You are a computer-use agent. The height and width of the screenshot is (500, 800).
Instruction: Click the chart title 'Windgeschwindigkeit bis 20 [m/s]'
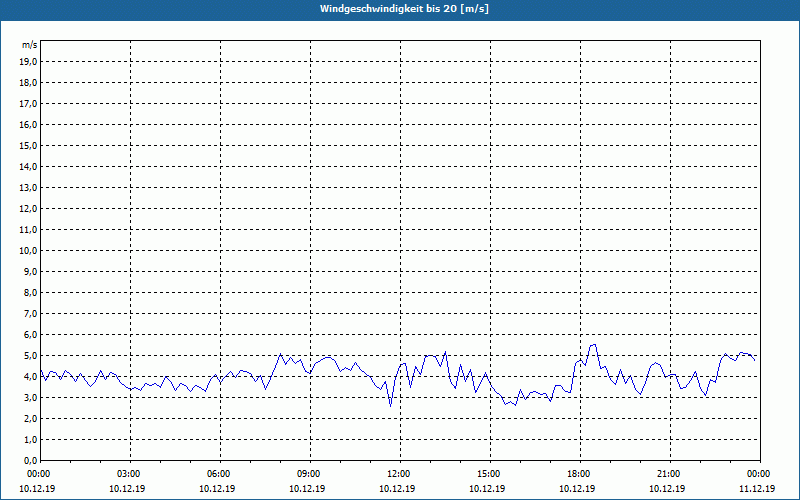pos(404,9)
